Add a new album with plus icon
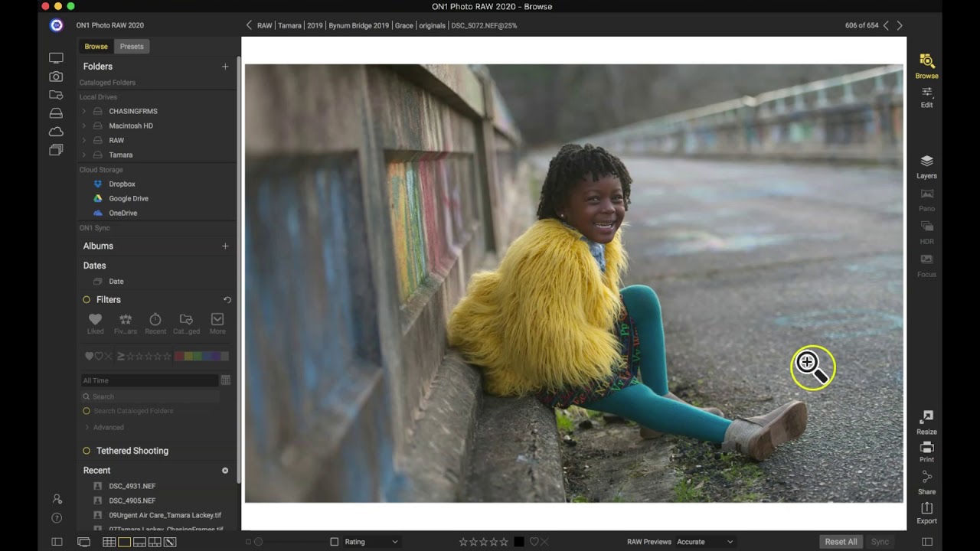Viewport: 980px width, 551px height. (225, 246)
